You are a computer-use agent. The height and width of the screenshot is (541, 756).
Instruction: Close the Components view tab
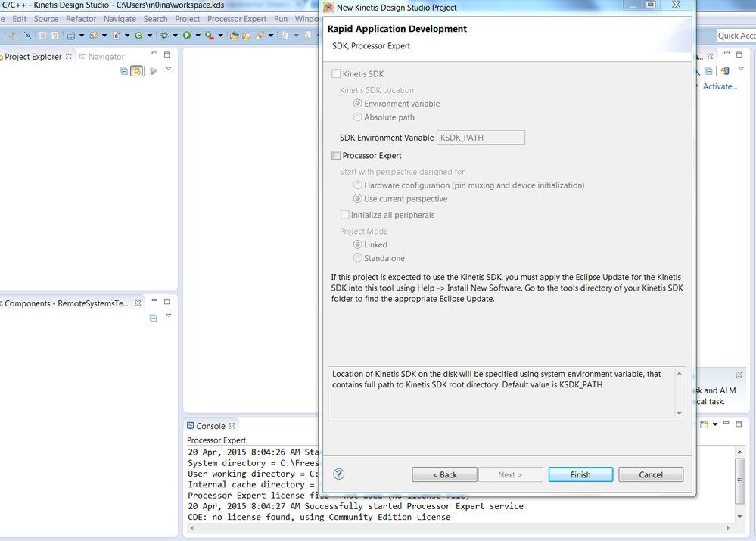pyautogui.click(x=138, y=303)
